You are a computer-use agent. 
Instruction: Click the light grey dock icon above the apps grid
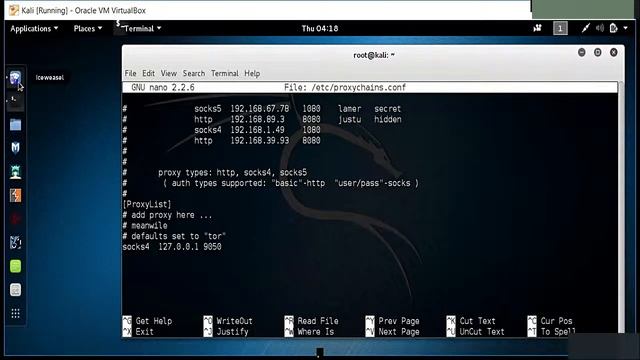16,290
